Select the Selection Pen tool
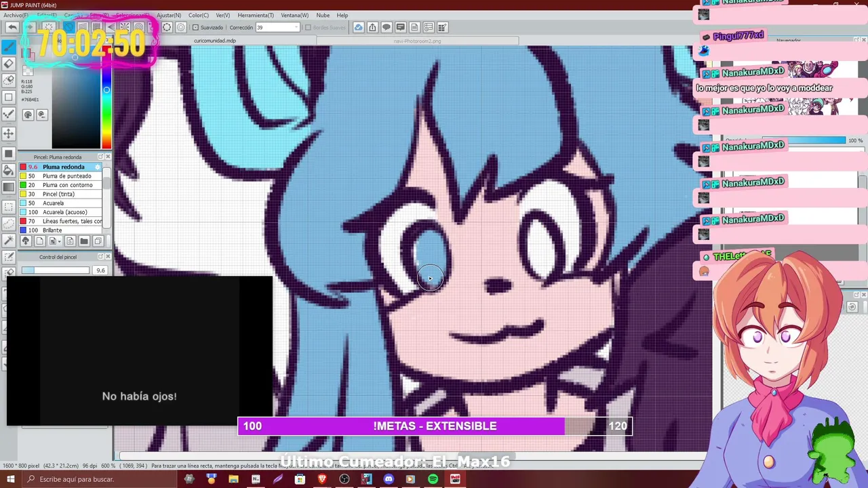Viewport: 868px width, 488px height. (x=9, y=257)
